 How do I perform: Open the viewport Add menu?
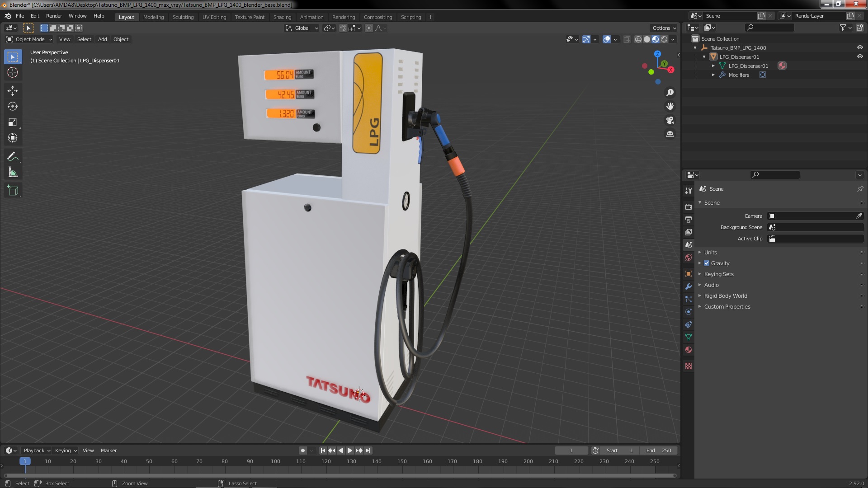pos(103,39)
